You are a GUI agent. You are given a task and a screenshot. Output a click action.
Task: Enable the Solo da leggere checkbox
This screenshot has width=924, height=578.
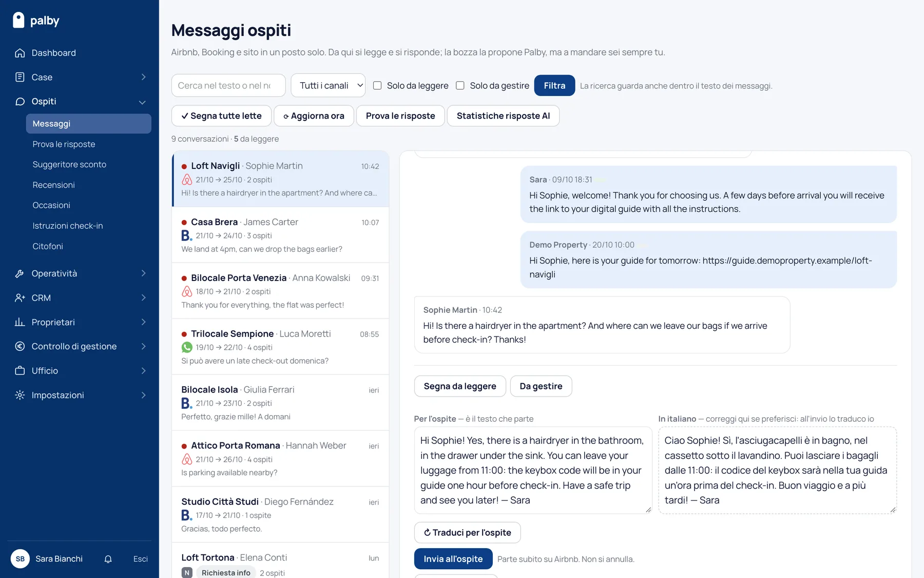click(x=377, y=86)
